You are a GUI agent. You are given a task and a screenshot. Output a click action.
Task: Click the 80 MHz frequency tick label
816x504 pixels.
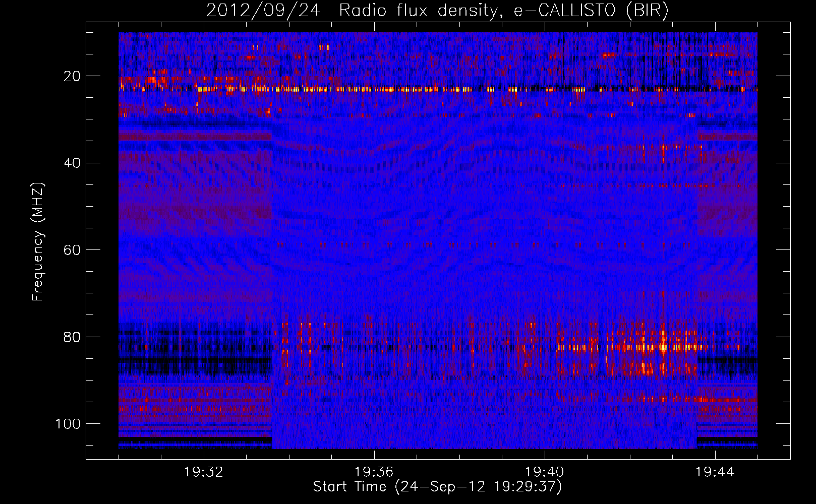pyautogui.click(x=72, y=337)
